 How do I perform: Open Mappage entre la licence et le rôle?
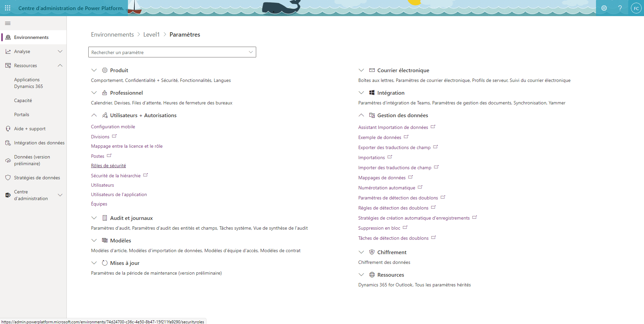(127, 146)
